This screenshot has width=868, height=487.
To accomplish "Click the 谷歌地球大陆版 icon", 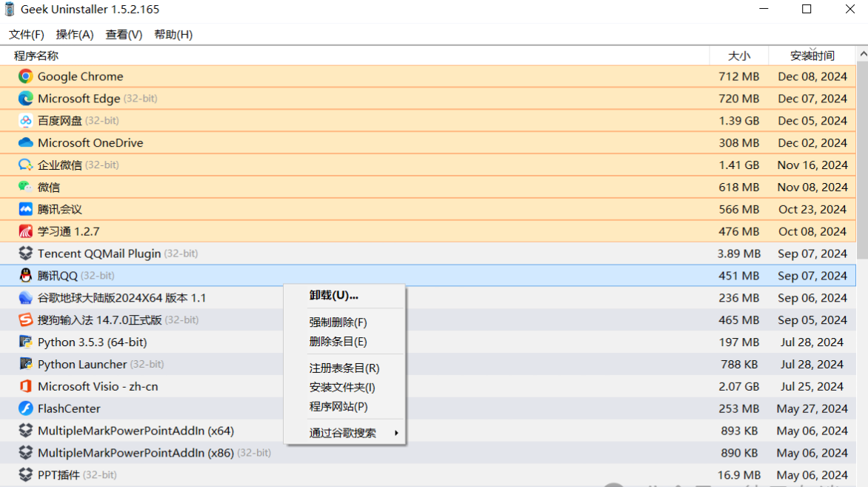I will (x=25, y=297).
